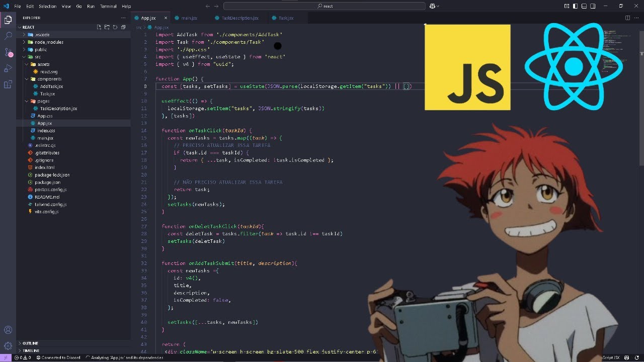
Task: Open AddTask.jsx in the file tree
Action: (51, 86)
